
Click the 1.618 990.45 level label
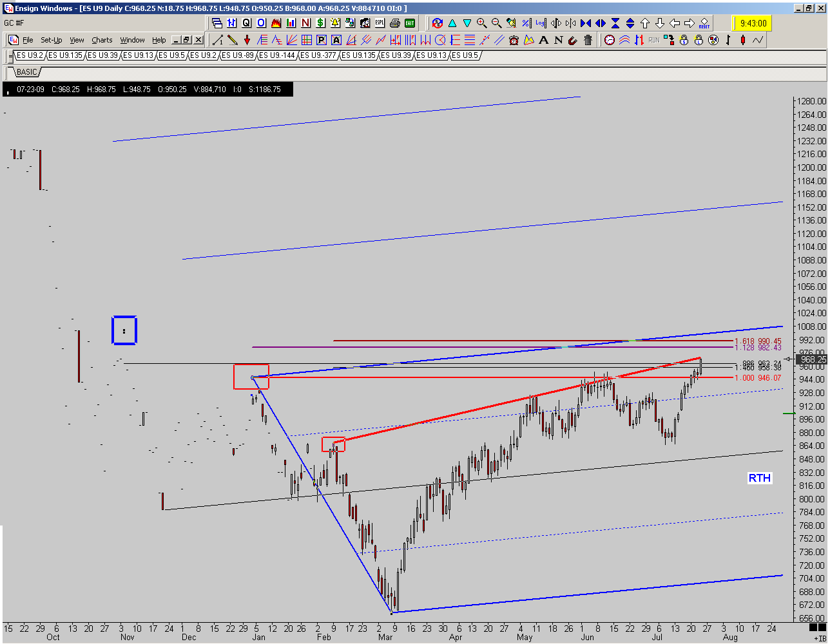[758, 341]
